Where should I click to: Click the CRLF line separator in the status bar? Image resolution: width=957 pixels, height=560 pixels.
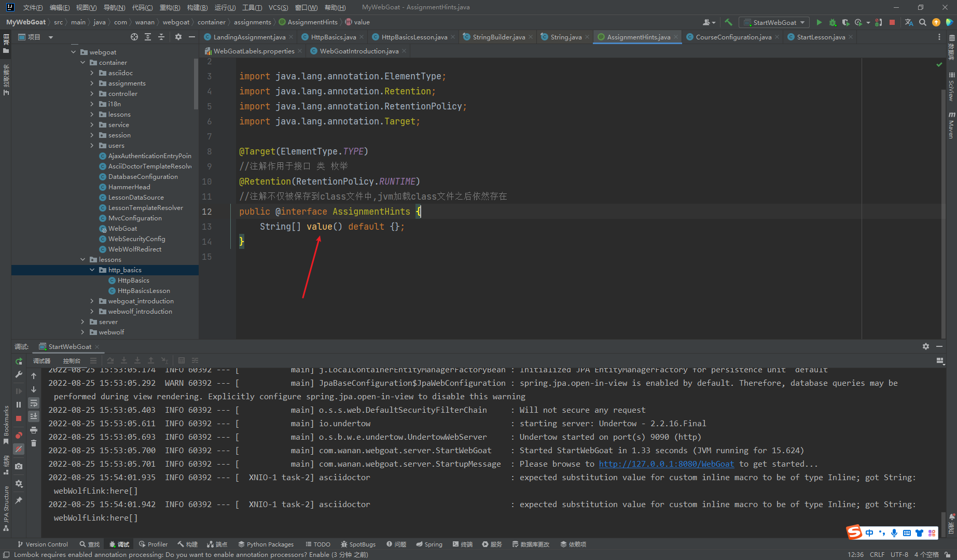pyautogui.click(x=877, y=554)
